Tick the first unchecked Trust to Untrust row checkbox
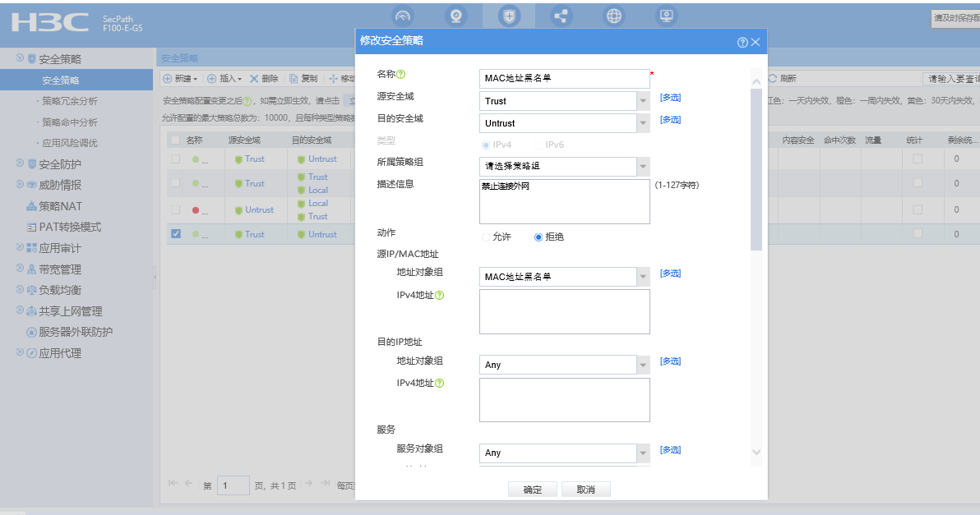 (x=176, y=159)
